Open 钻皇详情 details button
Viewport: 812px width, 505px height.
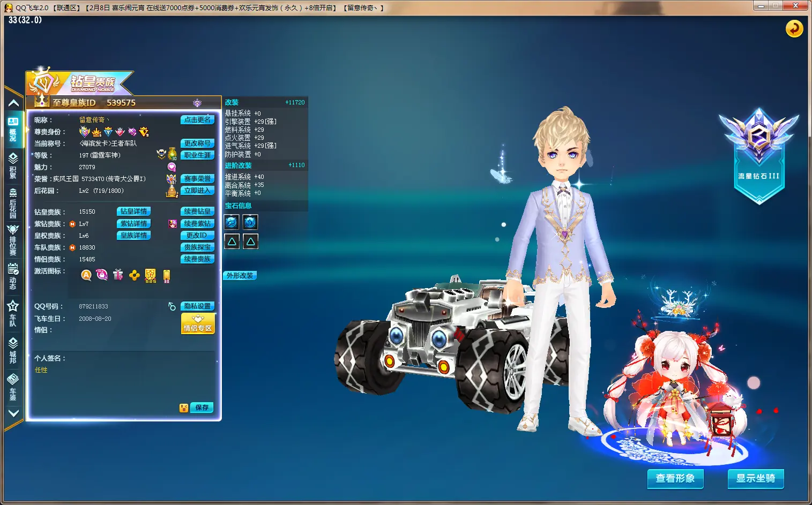(133, 212)
